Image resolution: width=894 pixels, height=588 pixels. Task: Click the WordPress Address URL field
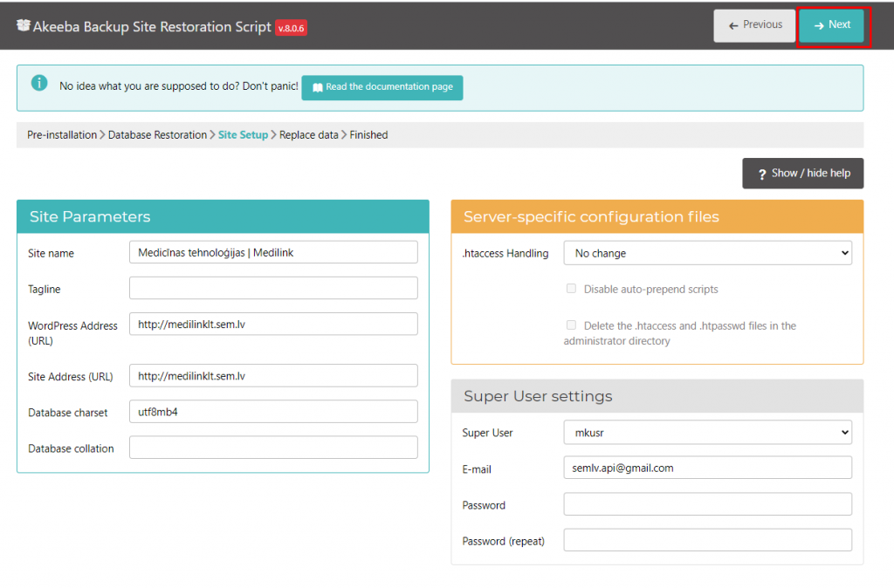273,325
